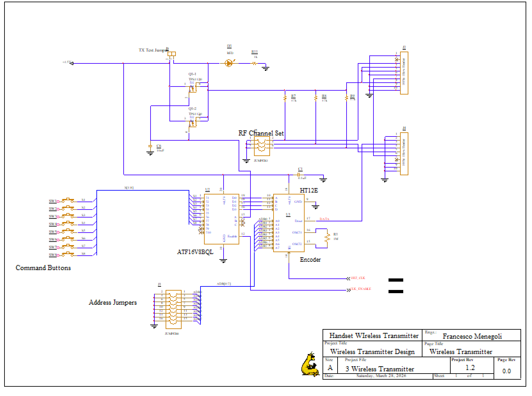
Task: Click the SW1 push button symbol
Action: coord(68,201)
